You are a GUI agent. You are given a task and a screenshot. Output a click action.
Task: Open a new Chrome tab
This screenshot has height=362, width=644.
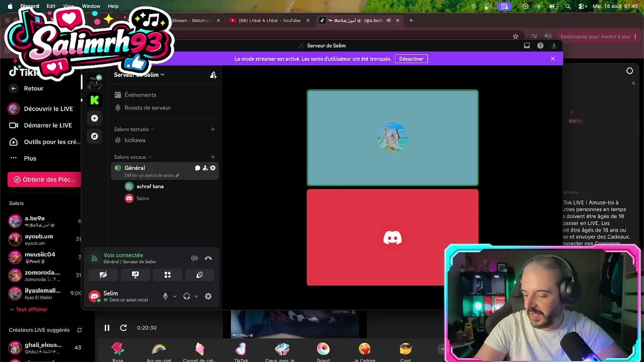pos(411,21)
